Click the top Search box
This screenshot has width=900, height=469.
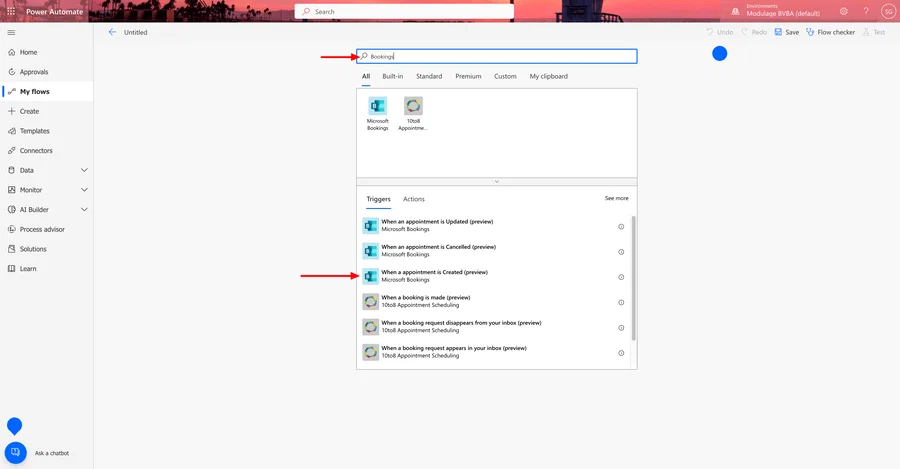point(404,11)
